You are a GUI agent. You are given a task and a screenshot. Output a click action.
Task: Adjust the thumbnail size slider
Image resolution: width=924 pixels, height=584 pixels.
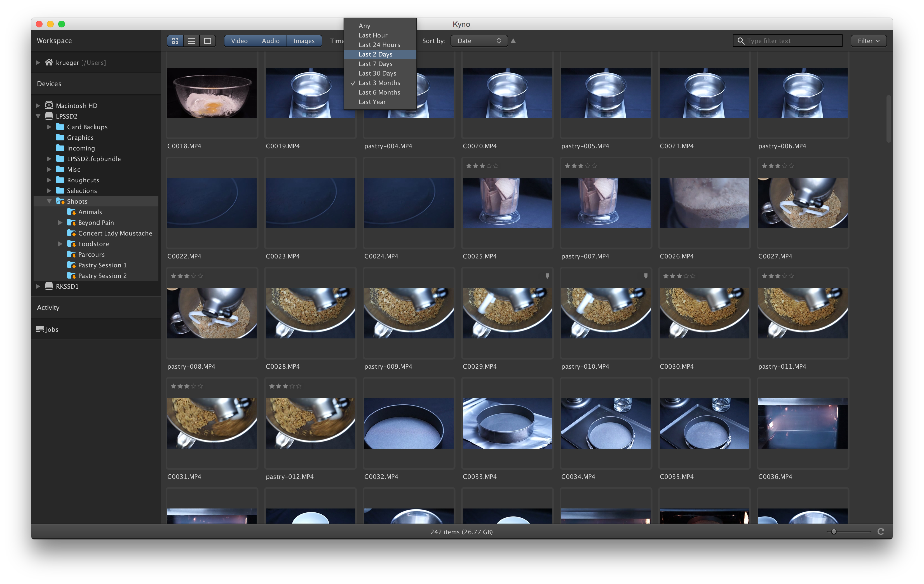833,531
